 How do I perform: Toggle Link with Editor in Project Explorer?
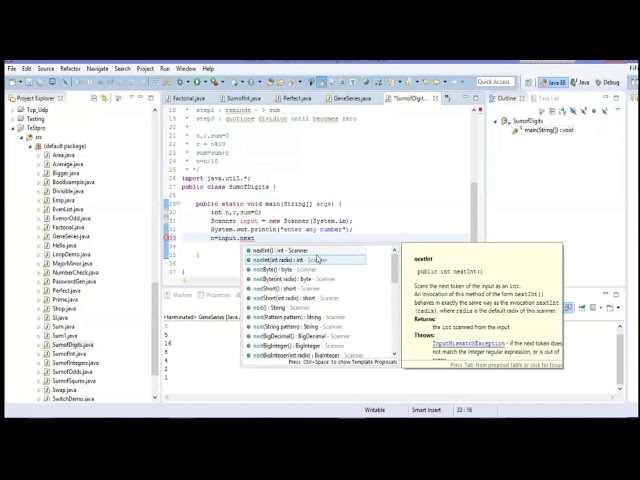[104, 98]
